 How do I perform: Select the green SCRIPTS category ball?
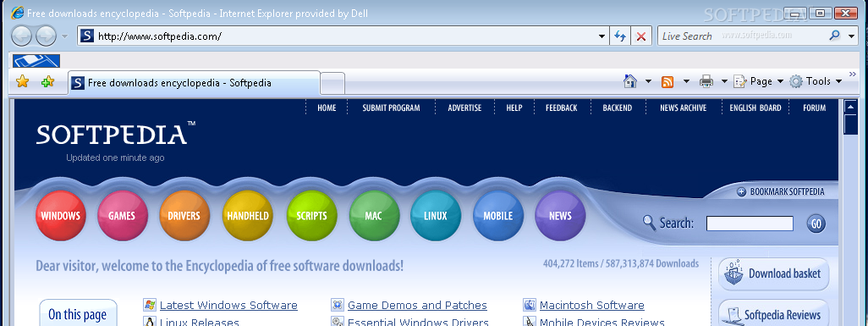click(311, 216)
